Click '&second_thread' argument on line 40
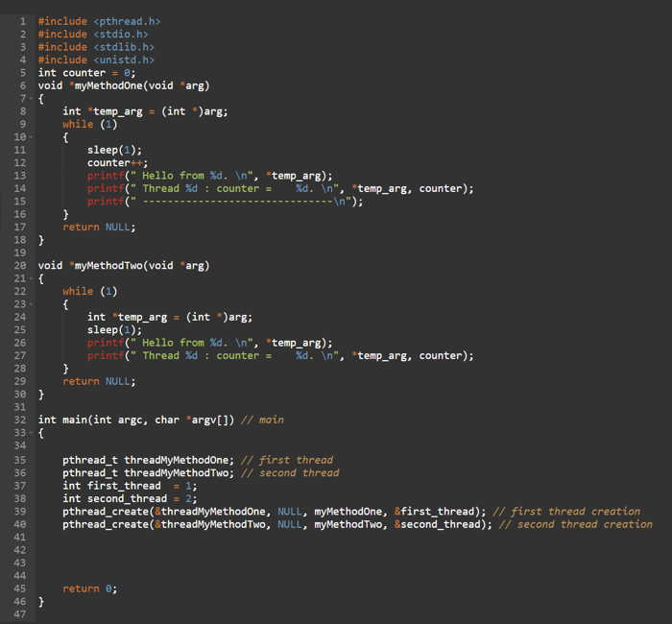 [437, 524]
